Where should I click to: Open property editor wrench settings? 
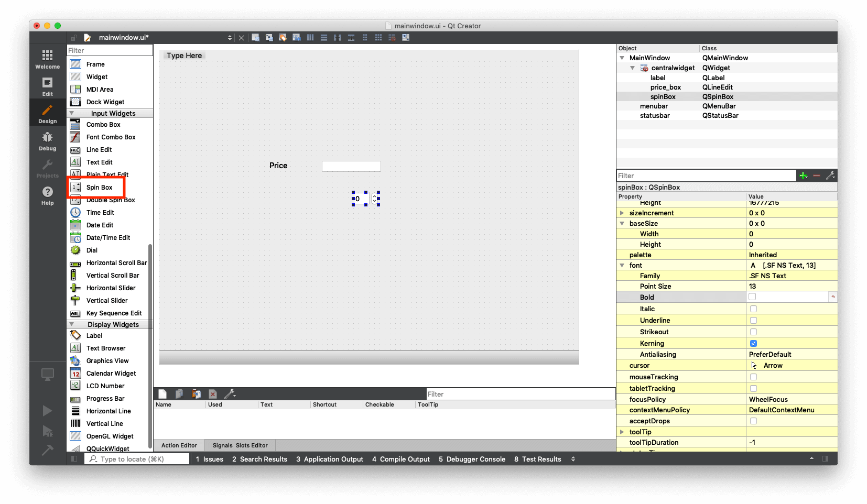point(830,176)
